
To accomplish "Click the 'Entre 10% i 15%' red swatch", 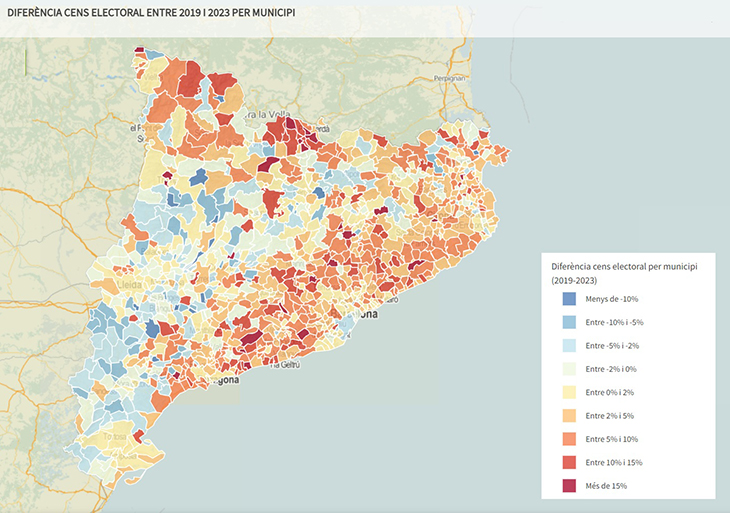I will tap(569, 461).
